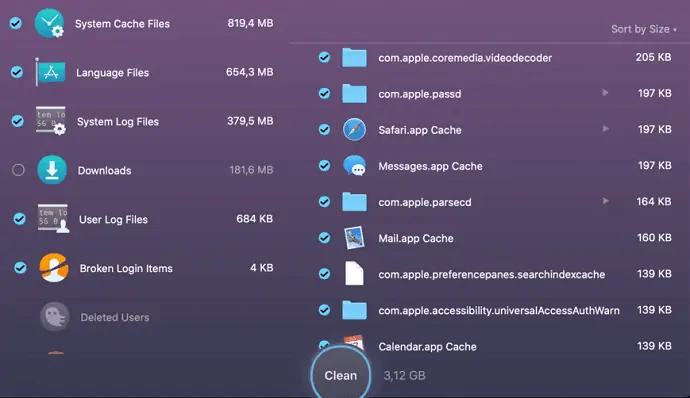Open the Sort by Size dropdown
This screenshot has width=690, height=398.
644,29
